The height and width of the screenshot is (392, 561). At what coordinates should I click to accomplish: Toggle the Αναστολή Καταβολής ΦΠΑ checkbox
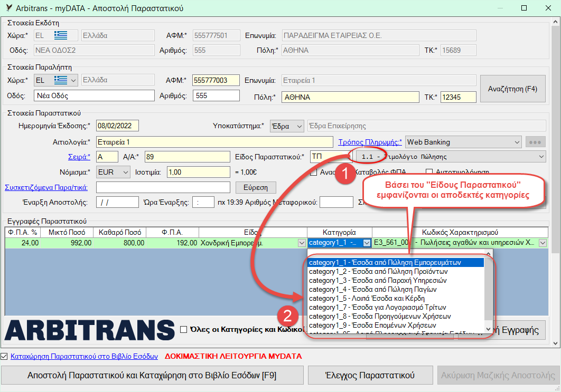[313, 172]
